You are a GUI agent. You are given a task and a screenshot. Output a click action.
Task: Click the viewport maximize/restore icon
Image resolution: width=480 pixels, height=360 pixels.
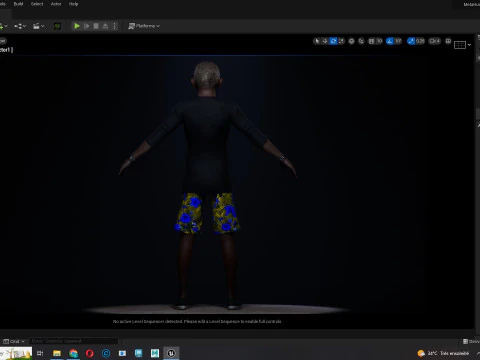(x=448, y=41)
